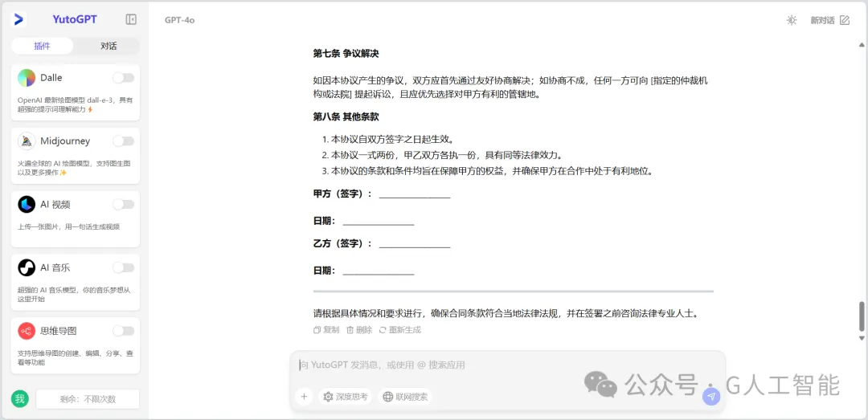Click the AI 音乐 plugin name
Image resolution: width=868 pixels, height=420 pixels.
coord(55,268)
